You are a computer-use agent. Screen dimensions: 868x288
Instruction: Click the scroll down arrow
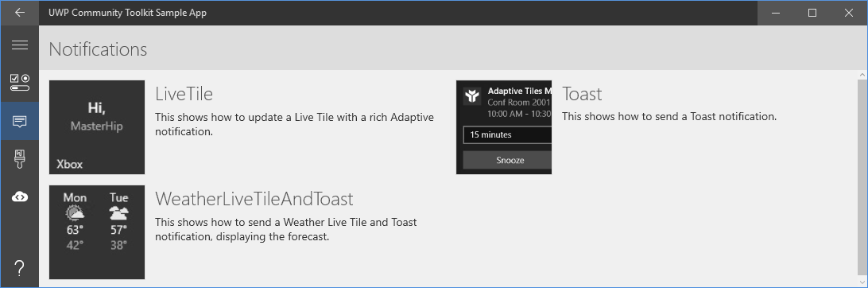coord(862,282)
